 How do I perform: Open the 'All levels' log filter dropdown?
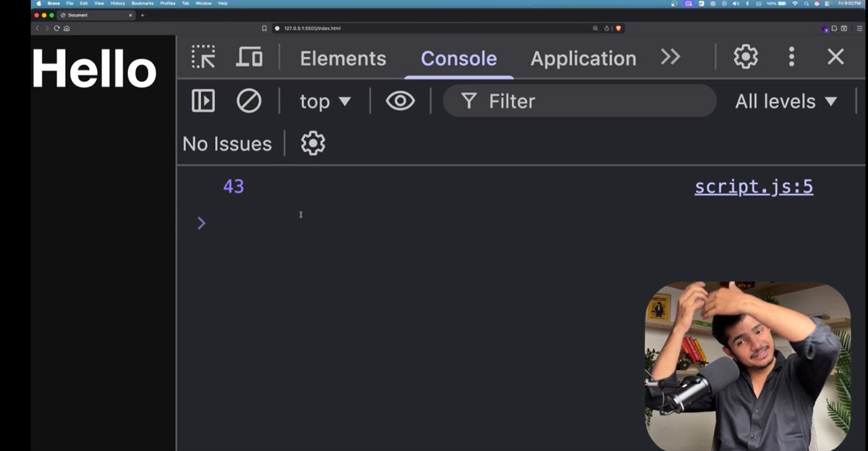pos(786,101)
